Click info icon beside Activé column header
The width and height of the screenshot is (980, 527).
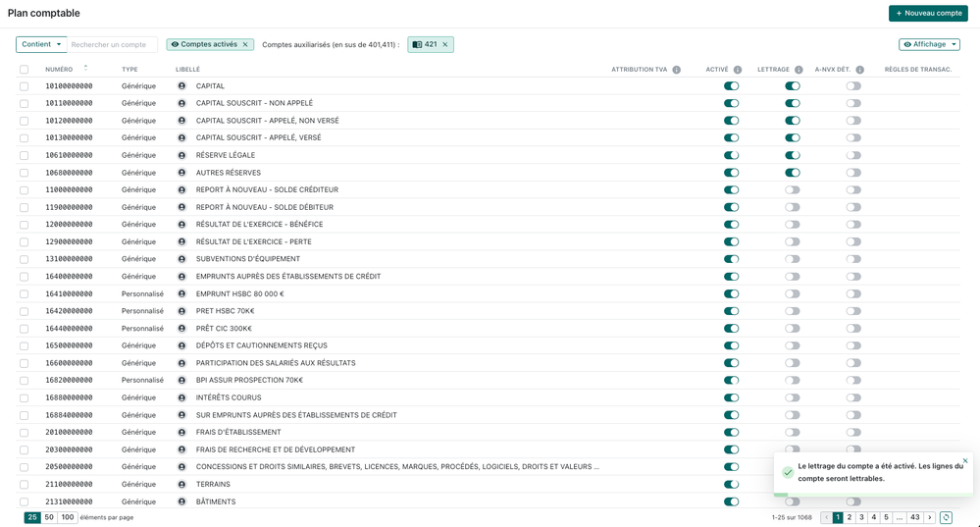pos(738,70)
